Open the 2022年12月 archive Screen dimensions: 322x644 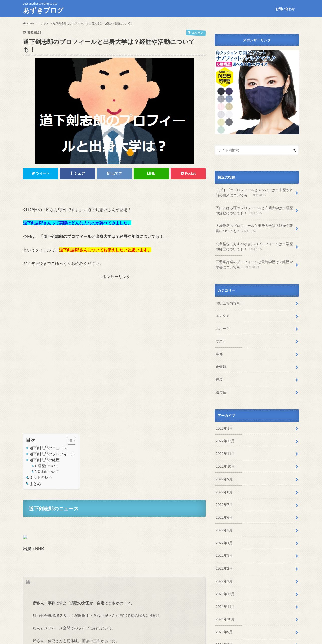click(x=257, y=441)
